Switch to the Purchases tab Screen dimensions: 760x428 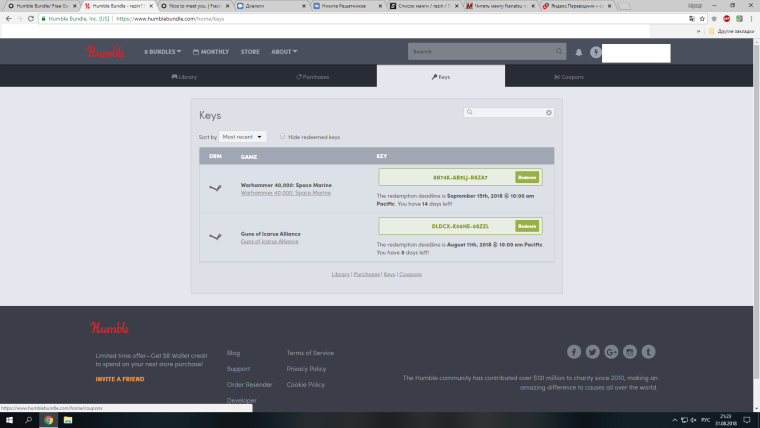[x=313, y=77]
